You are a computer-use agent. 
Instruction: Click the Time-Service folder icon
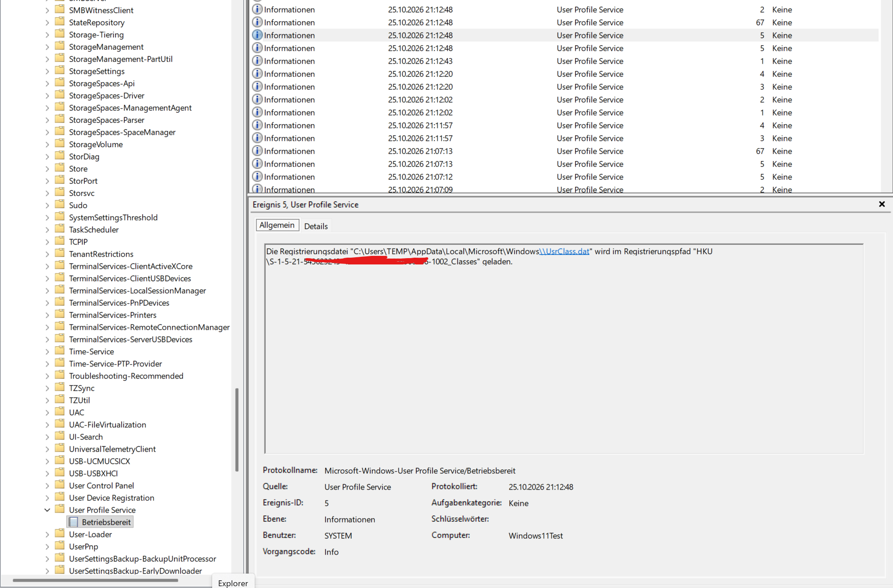(x=60, y=351)
